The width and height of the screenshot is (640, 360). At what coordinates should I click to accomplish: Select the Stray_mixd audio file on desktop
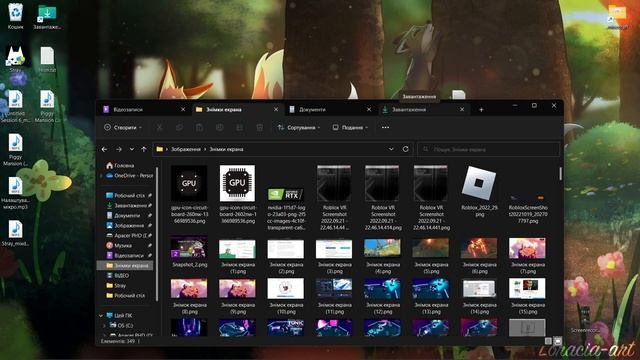(x=16, y=234)
